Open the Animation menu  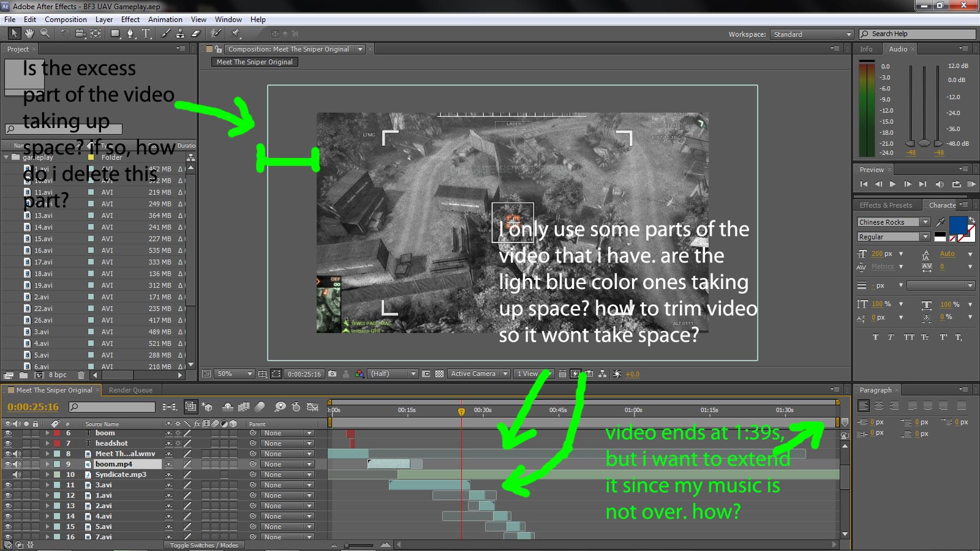(x=165, y=20)
